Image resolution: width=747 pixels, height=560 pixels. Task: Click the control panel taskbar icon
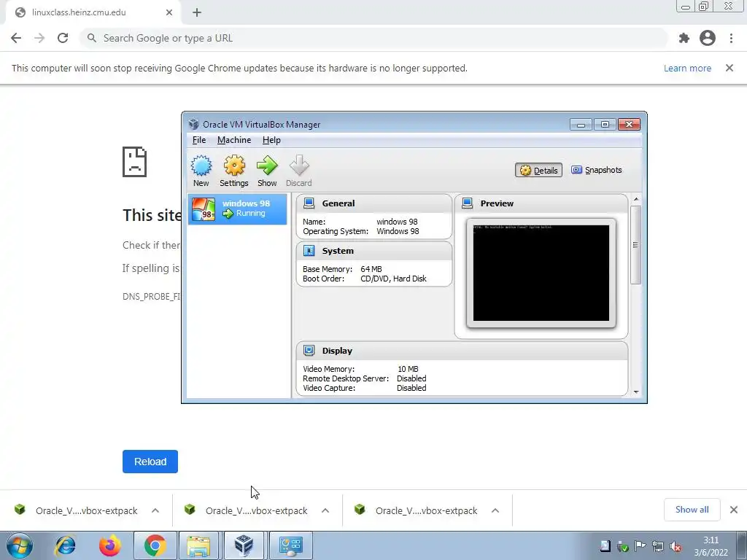pyautogui.click(x=291, y=545)
